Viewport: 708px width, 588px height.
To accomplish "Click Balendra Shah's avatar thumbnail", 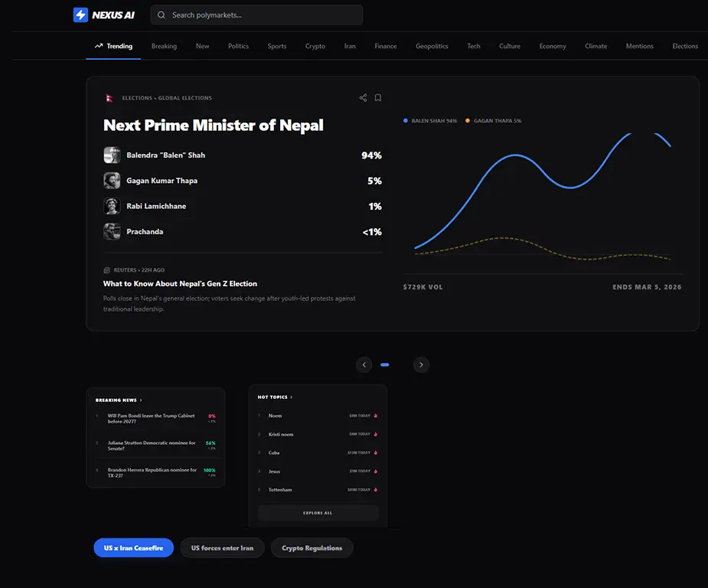I will [112, 155].
